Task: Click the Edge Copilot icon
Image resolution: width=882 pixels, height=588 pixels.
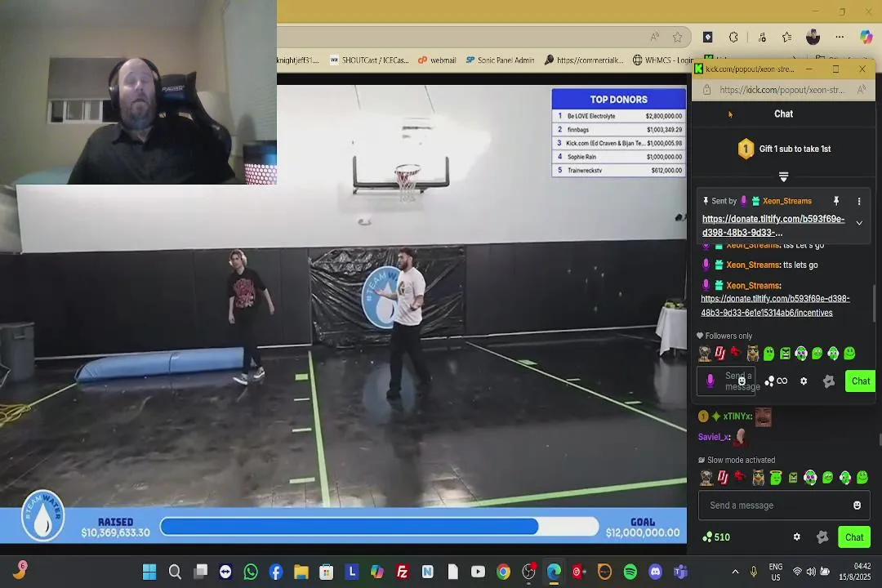Action: click(x=866, y=37)
